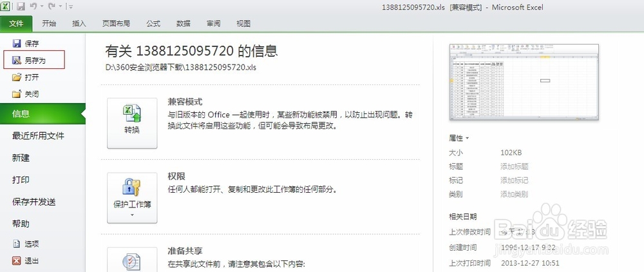Click the 退出 red exit icon
This screenshot has width=644, height=272.
tap(17, 260)
